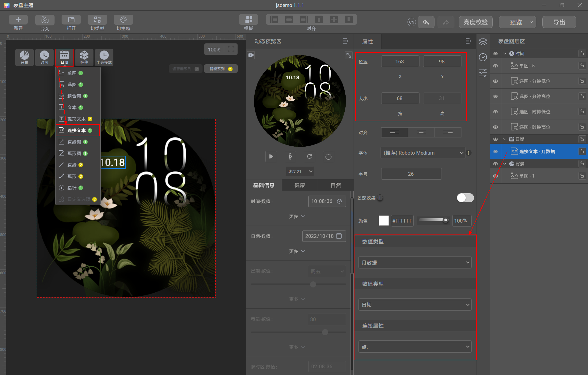The height and width of the screenshot is (375, 588).
Task: Switch to the 健康 tab
Action: pyautogui.click(x=300, y=185)
